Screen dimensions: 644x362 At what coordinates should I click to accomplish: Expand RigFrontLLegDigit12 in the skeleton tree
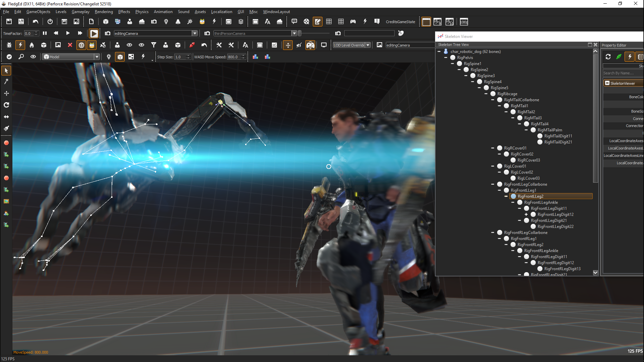526,215
